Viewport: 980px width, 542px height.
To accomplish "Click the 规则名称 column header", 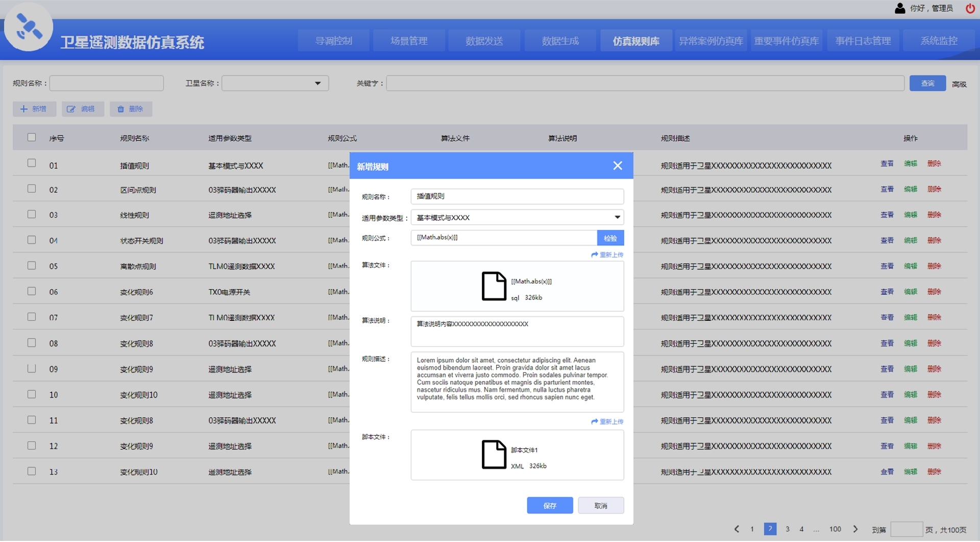I will [x=134, y=138].
